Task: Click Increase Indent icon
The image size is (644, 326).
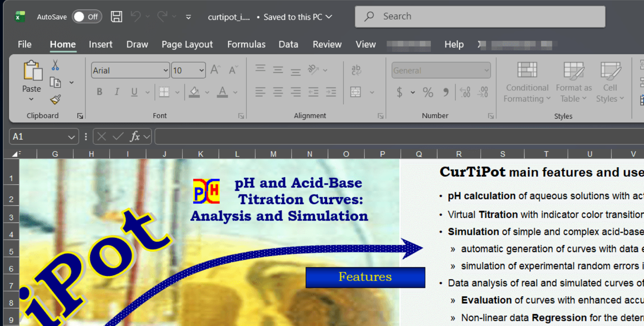Action: pyautogui.click(x=331, y=92)
